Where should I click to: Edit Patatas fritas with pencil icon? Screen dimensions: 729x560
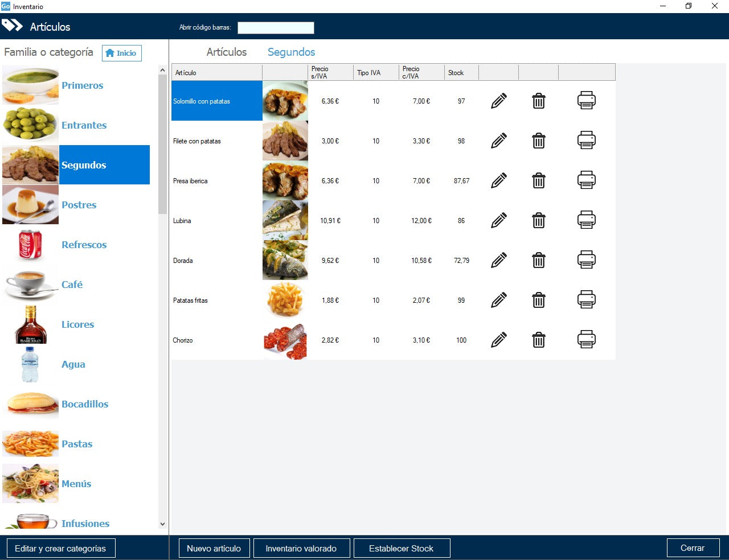pos(498,300)
